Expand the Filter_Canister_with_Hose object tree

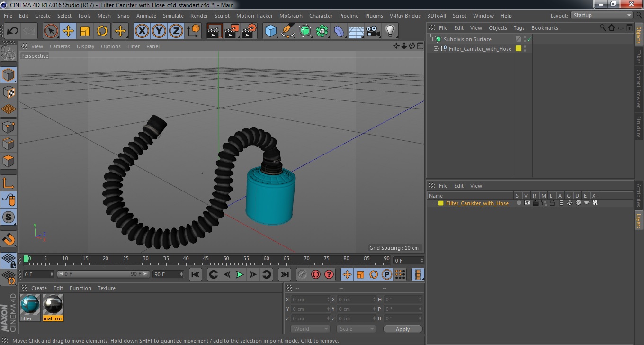[x=436, y=48]
